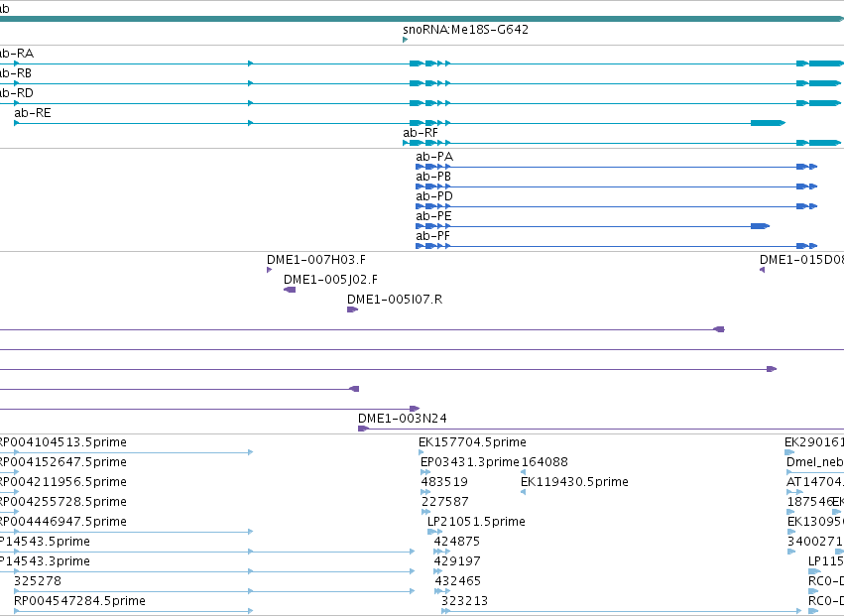Click the LP21051.5prime EST label
The width and height of the screenshot is (844, 616).
(476, 522)
